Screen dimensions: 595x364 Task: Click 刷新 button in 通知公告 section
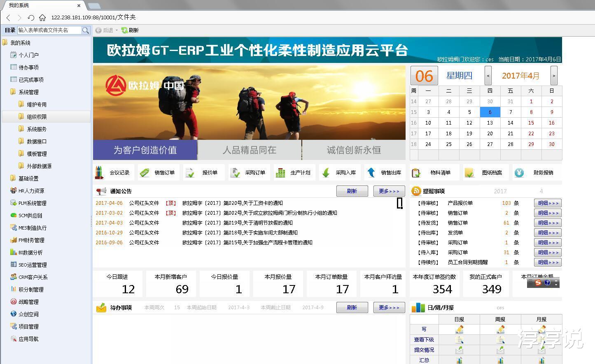coord(352,191)
